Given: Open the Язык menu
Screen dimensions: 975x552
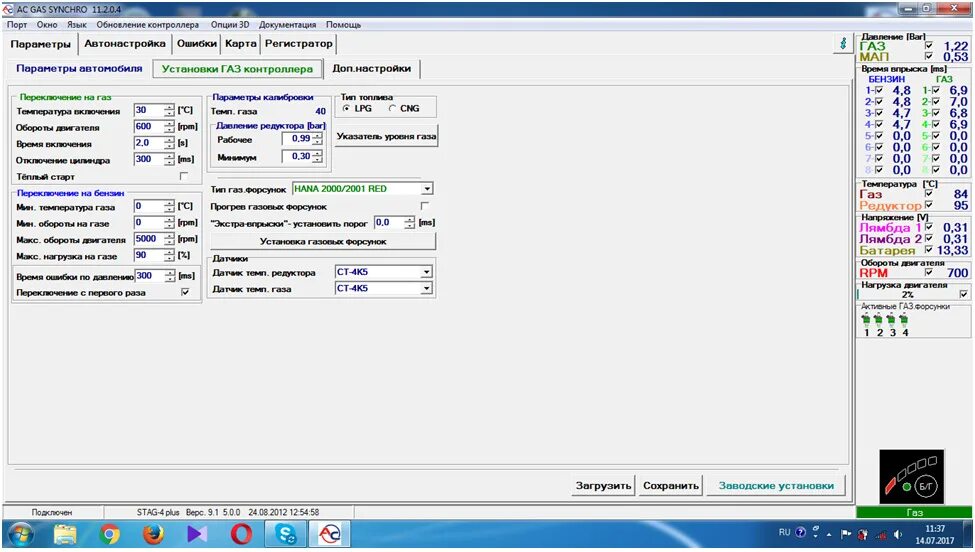Looking at the screenshot, I should [x=77, y=25].
